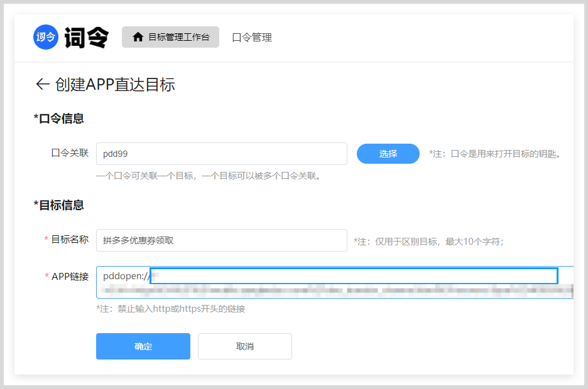
Task: Click the 词令 brand name text
Action: (87, 38)
